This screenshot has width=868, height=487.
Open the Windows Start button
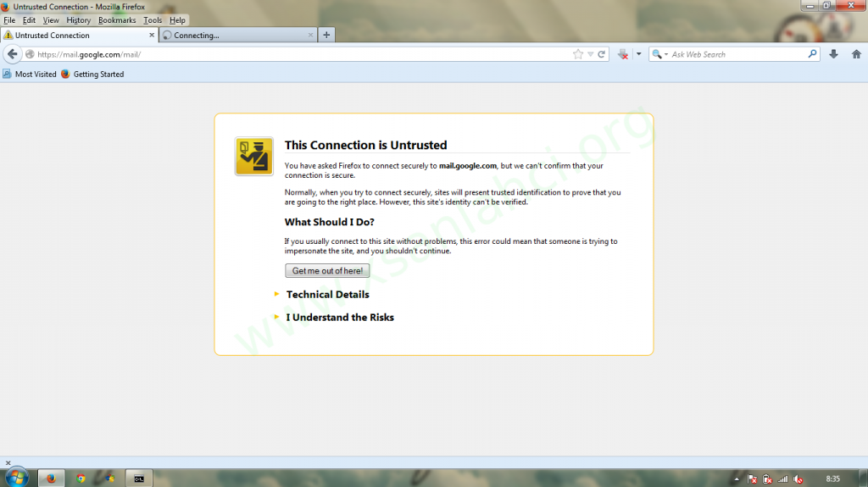[x=17, y=478]
